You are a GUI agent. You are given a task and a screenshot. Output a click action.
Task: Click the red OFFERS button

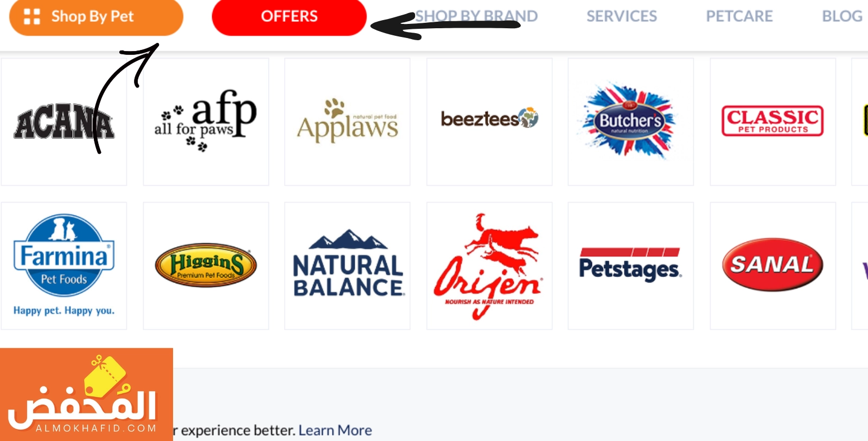point(289,17)
